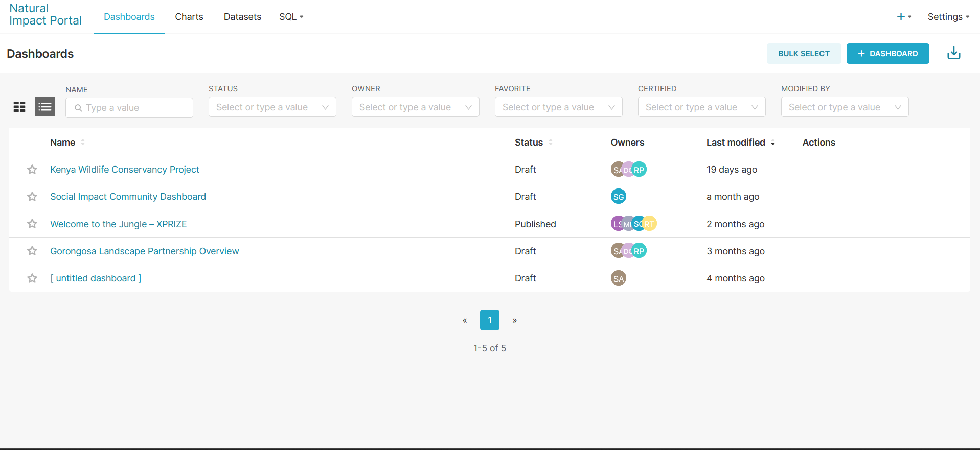This screenshot has height=450, width=980.
Task: Open Social Impact Community Dashboard link
Action: coord(128,197)
